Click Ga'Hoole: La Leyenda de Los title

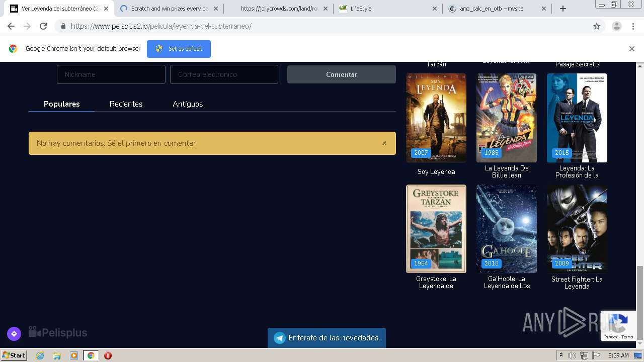(x=507, y=283)
